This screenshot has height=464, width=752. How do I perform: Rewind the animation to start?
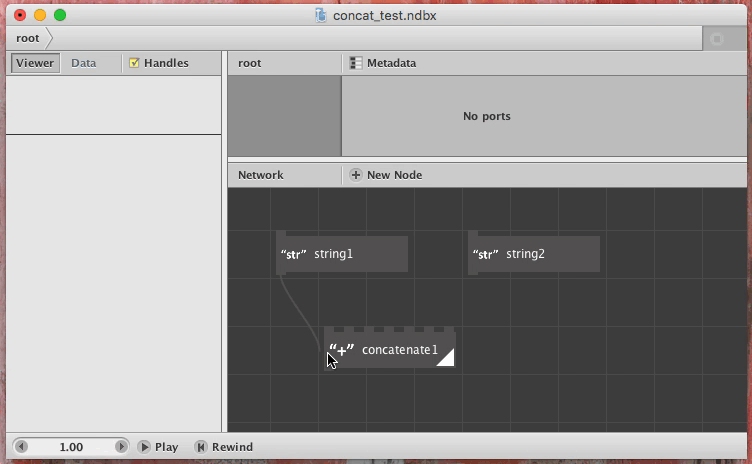click(x=224, y=447)
